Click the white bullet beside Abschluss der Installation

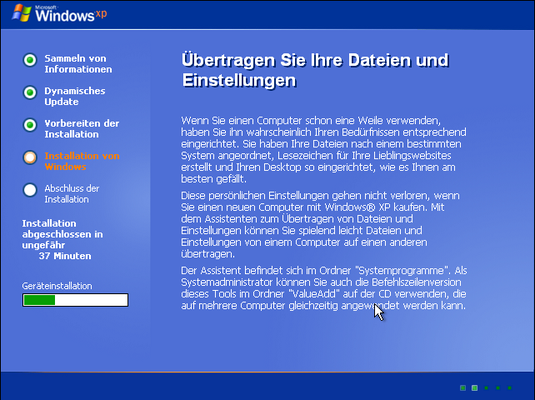point(30,190)
